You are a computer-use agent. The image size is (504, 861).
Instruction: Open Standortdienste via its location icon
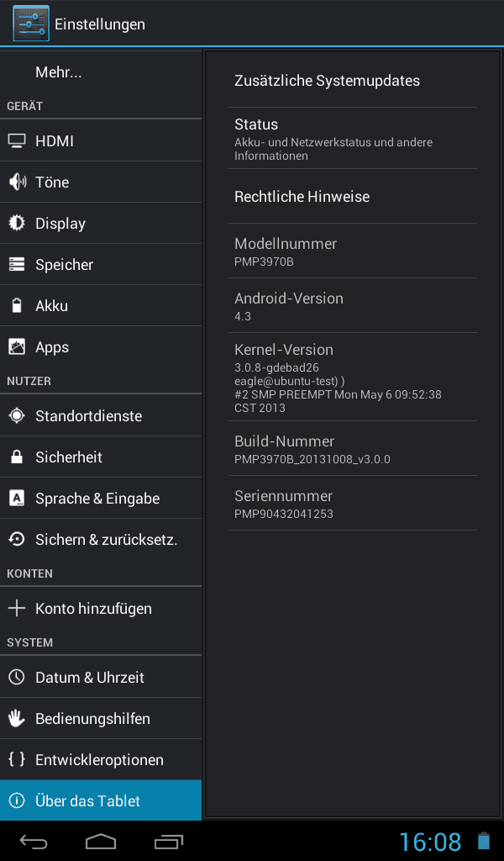[17, 415]
